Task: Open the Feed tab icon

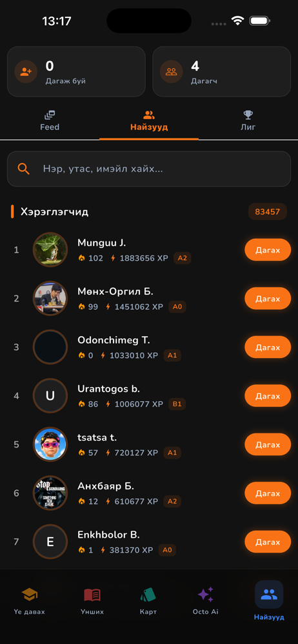Action: coord(50,115)
